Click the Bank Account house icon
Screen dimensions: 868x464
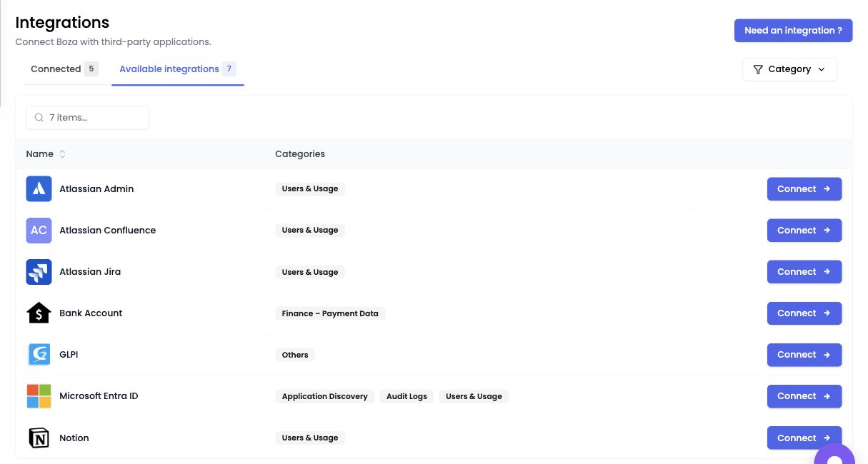(39, 313)
